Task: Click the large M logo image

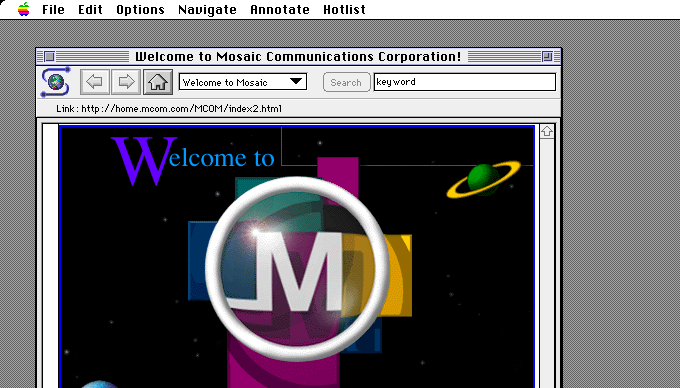Action: (298, 269)
